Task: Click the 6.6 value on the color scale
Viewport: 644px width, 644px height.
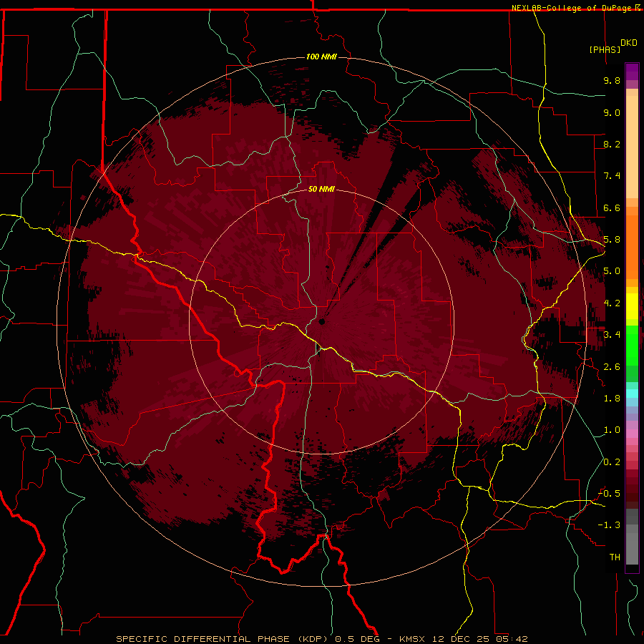Action: pyautogui.click(x=612, y=208)
